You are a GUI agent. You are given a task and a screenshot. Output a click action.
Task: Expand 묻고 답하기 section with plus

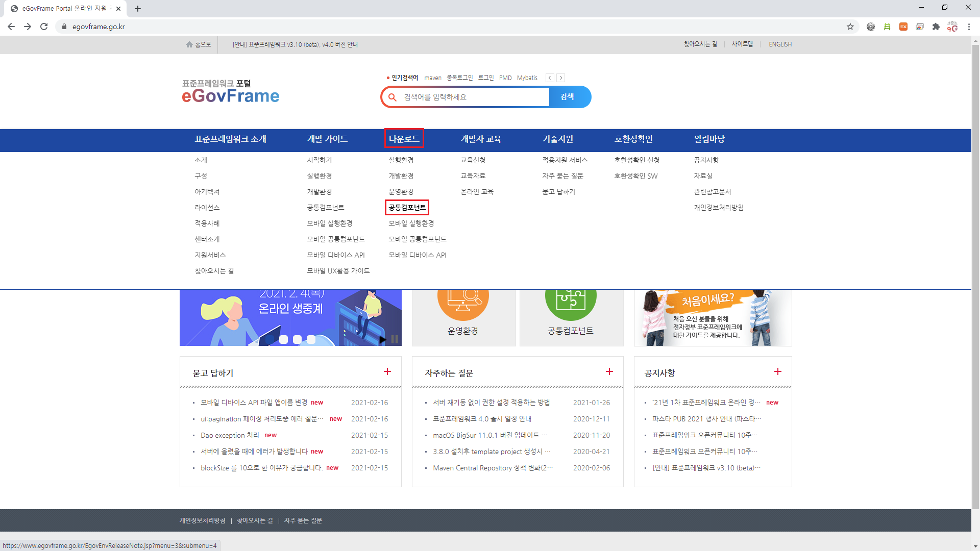387,372
